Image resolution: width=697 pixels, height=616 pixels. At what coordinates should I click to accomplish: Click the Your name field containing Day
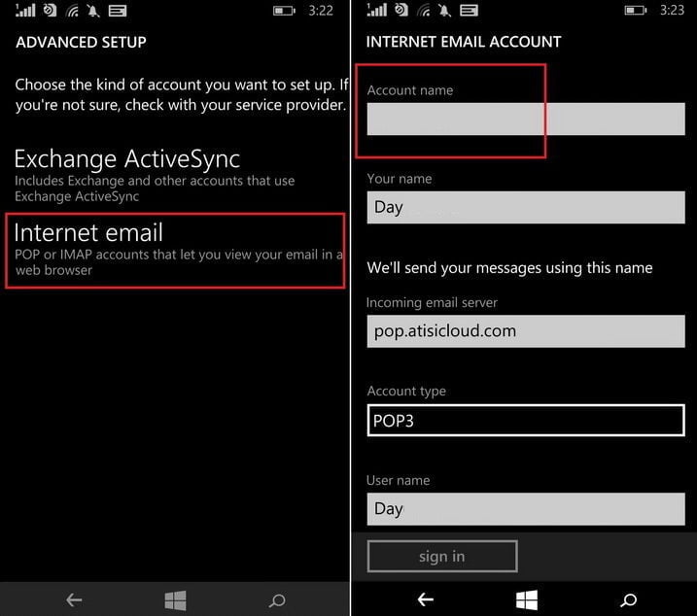pos(525,207)
